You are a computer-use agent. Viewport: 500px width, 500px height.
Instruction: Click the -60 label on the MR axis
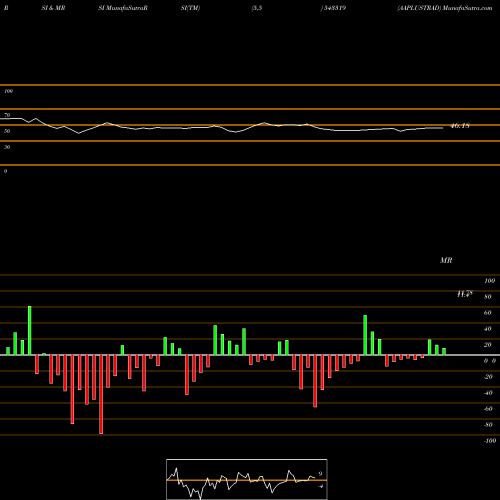click(x=488, y=409)
